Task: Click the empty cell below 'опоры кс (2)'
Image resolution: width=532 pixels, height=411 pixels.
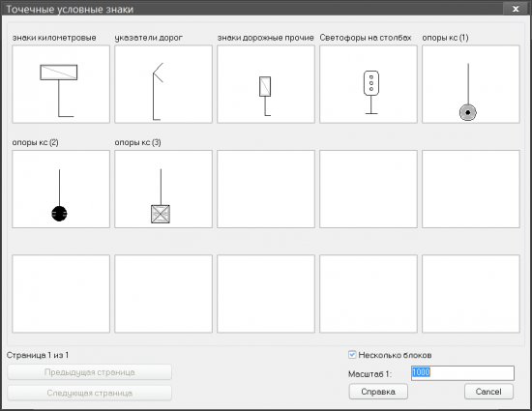Action: pyautogui.click(x=61, y=294)
